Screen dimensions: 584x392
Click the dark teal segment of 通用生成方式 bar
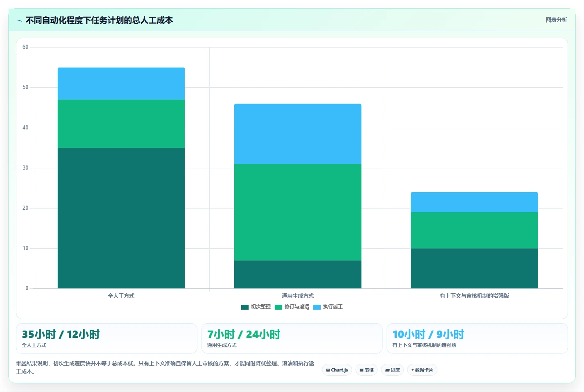pos(298,274)
